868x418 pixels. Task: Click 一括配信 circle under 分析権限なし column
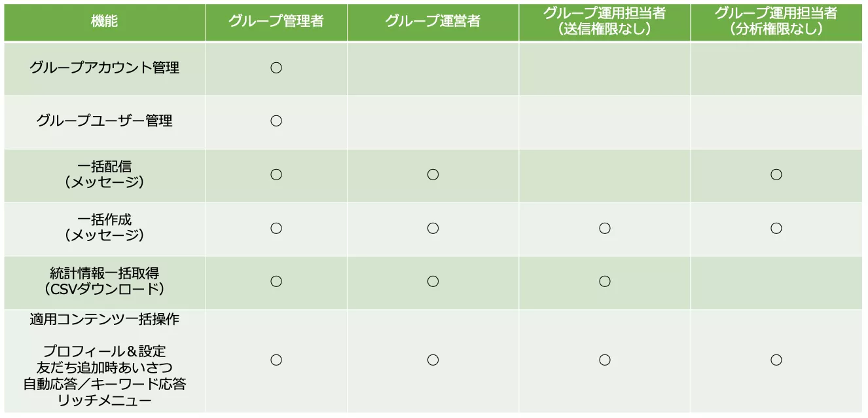tap(776, 175)
